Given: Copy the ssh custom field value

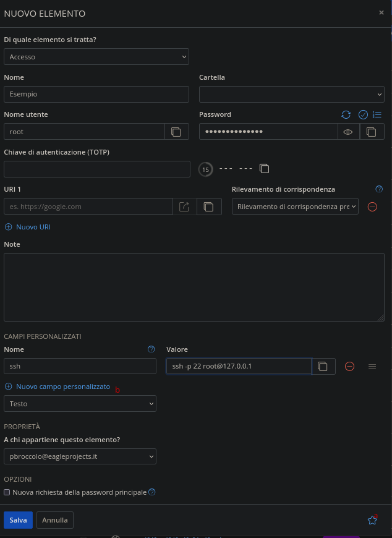Looking at the screenshot, I should pos(323,366).
